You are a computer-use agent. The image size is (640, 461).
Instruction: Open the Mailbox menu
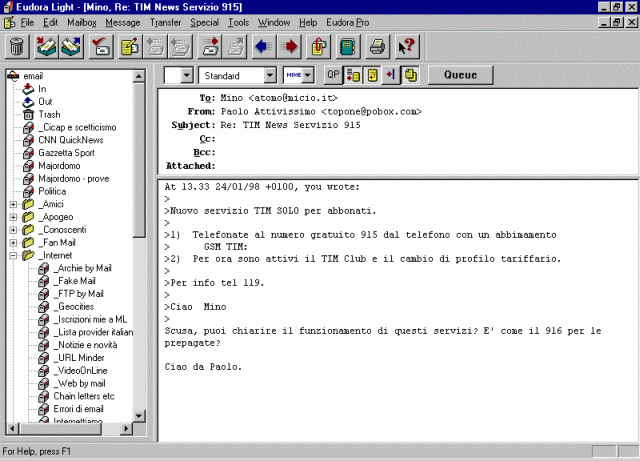coord(82,22)
